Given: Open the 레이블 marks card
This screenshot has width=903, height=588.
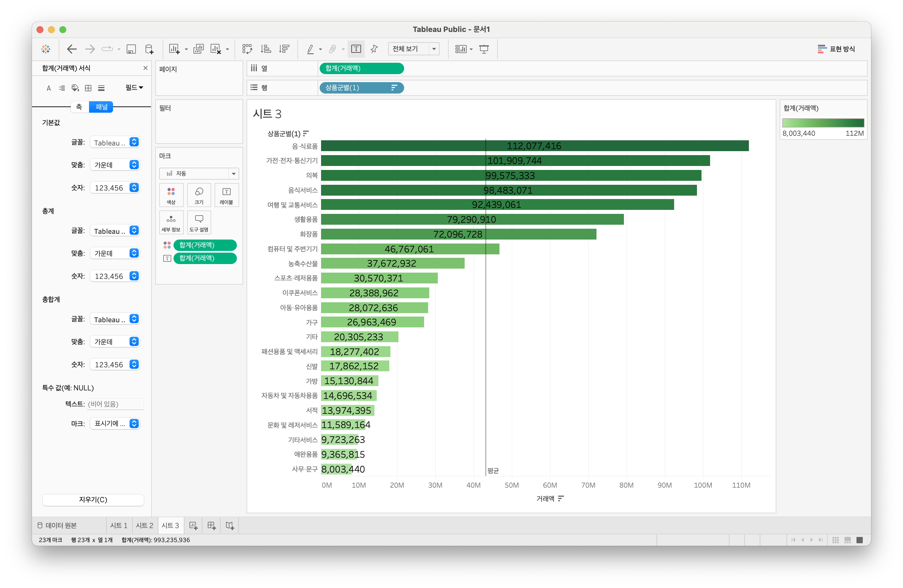Looking at the screenshot, I should coord(227,195).
